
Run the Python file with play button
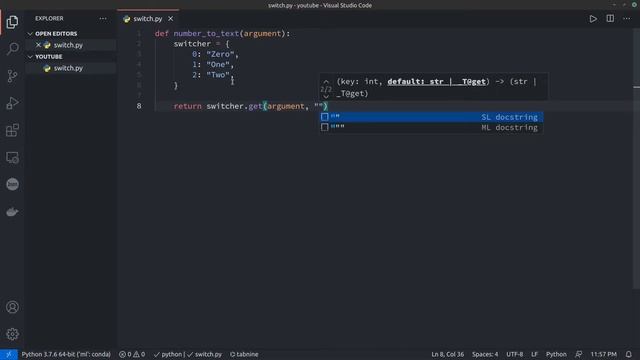593,19
